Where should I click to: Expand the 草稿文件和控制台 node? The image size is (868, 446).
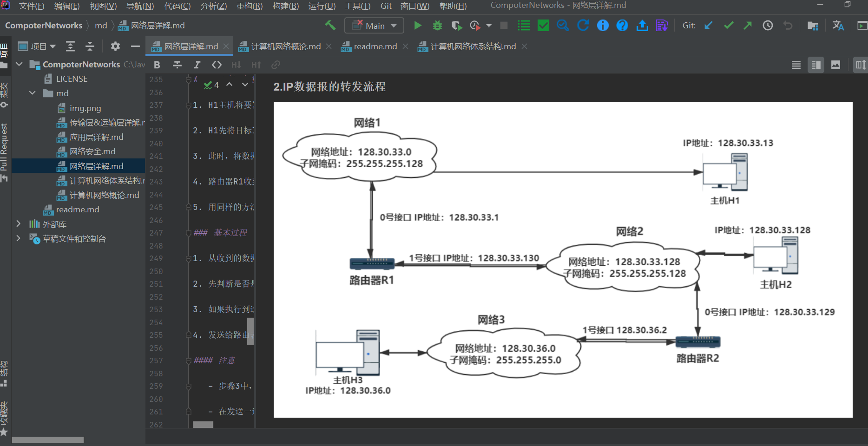pos(18,238)
